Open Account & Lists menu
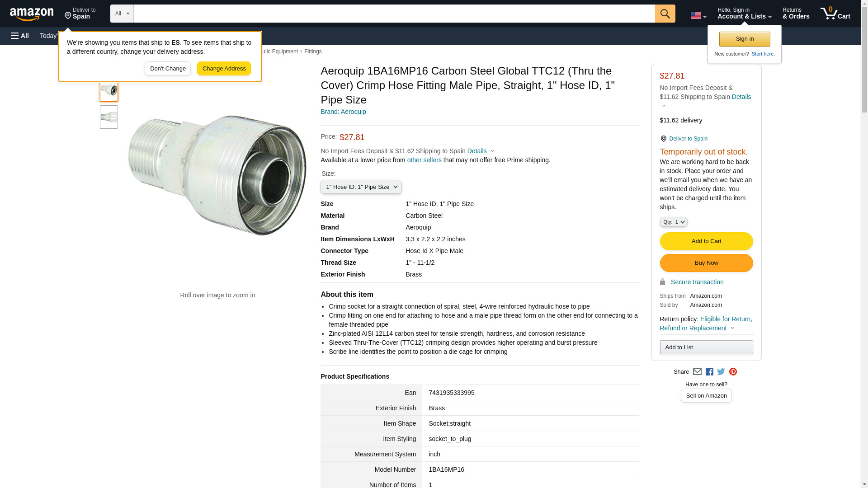The image size is (868, 488). click(x=744, y=14)
